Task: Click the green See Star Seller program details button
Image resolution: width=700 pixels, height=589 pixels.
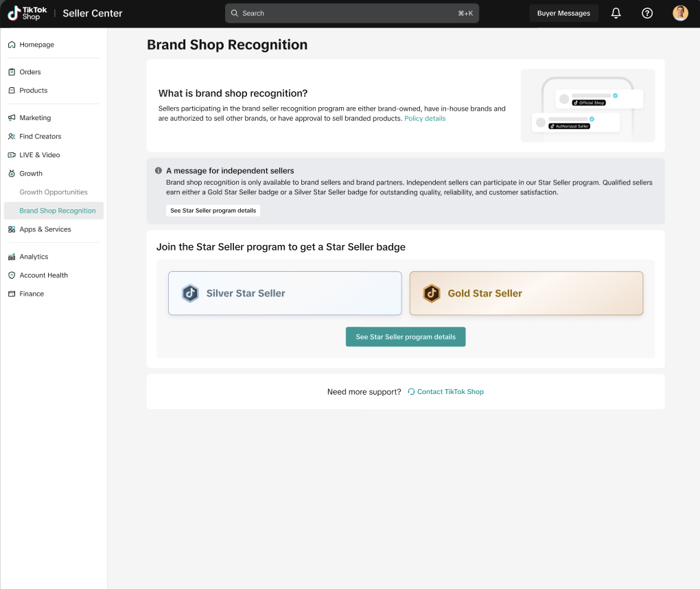Action: tap(406, 337)
